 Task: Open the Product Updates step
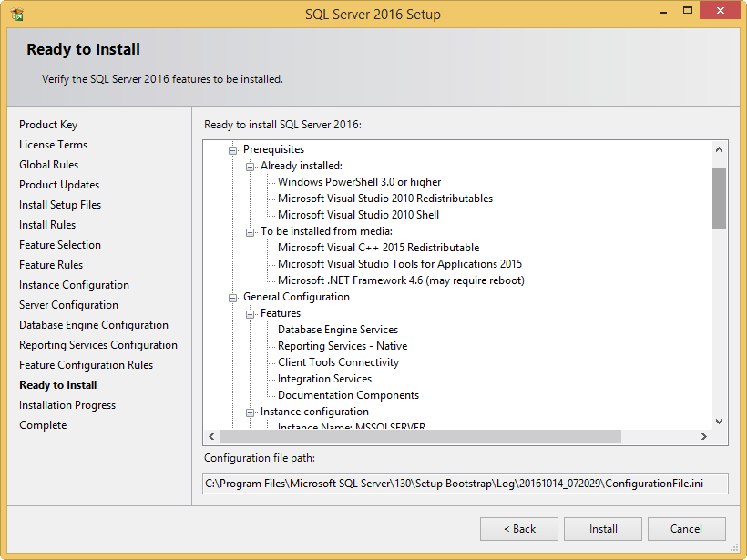pos(59,185)
